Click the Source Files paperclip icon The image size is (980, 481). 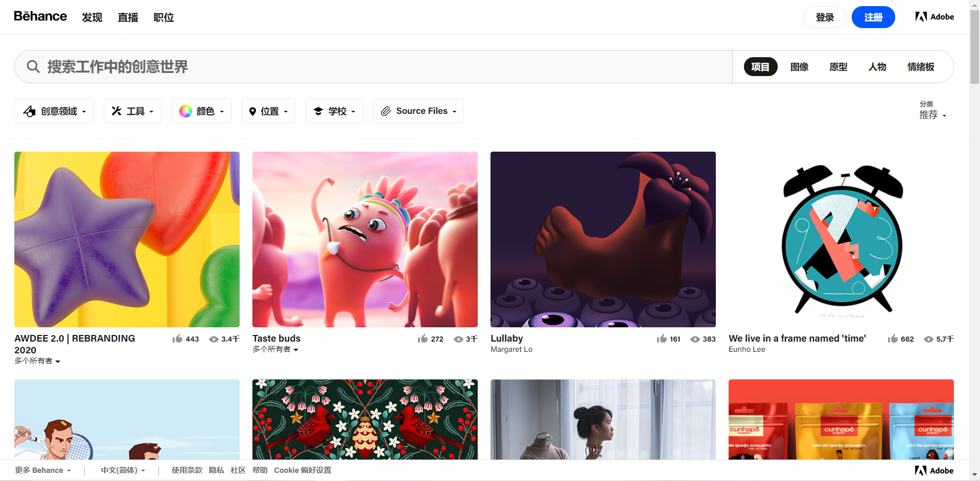point(387,111)
